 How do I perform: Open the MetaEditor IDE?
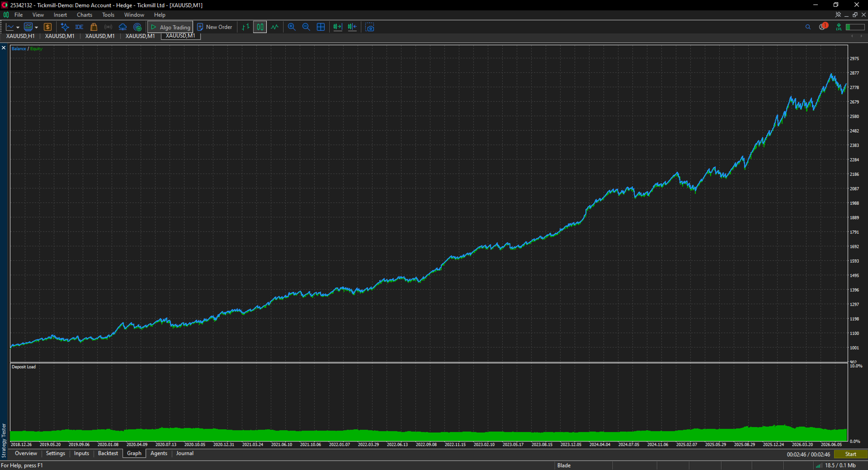tap(79, 27)
